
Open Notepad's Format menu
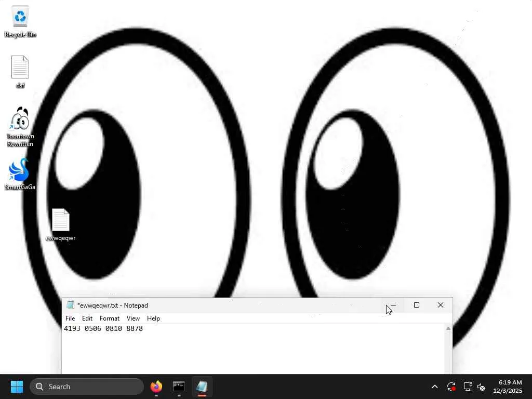coord(109,318)
